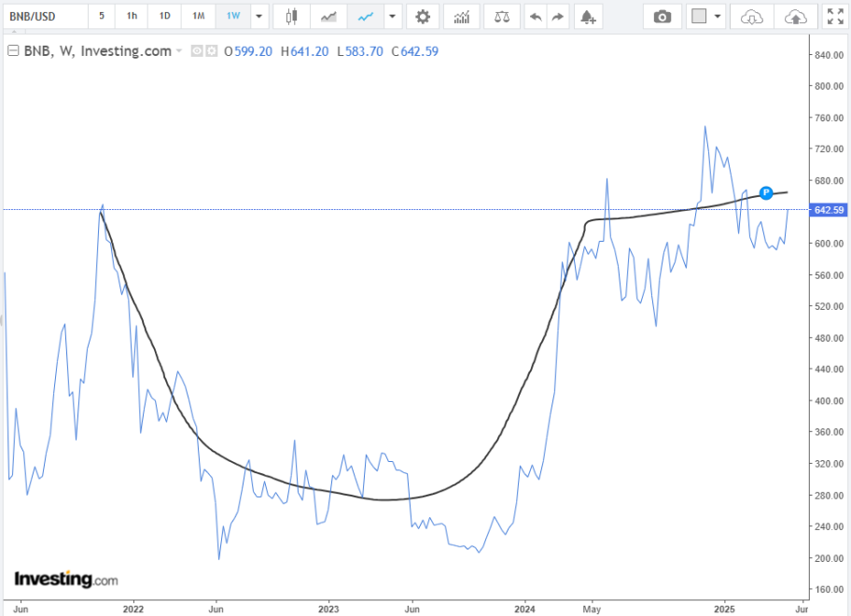The width and height of the screenshot is (851, 616).
Task: Select the 1M monthly interval
Action: (x=198, y=15)
